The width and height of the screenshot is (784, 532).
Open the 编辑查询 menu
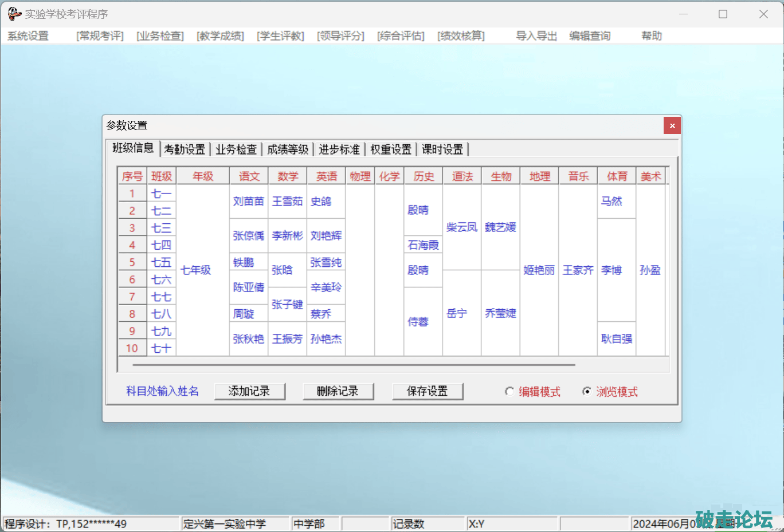[590, 36]
